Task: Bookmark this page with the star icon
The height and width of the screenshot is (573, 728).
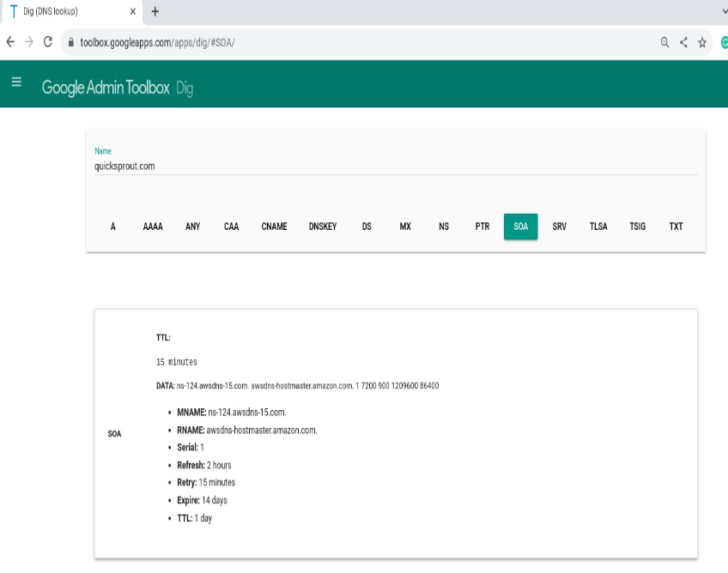Action: tap(702, 43)
